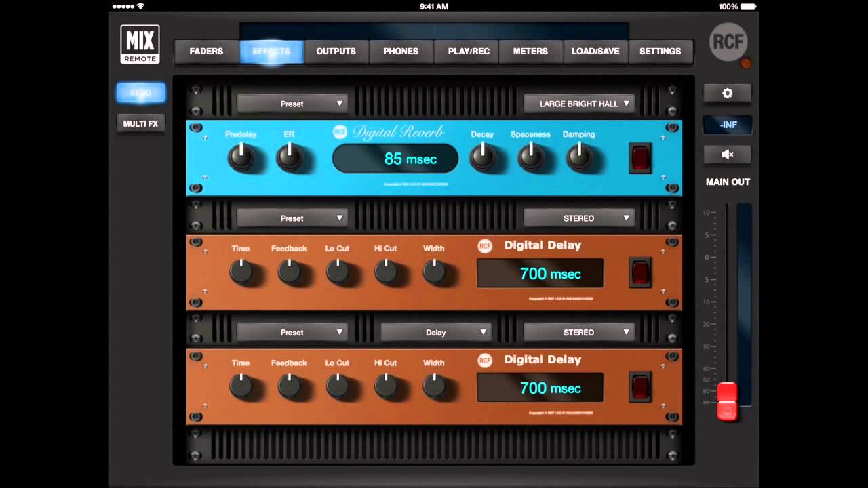Open STEREO dropdown above the middle Digital Delay
868x488 pixels.
point(579,218)
